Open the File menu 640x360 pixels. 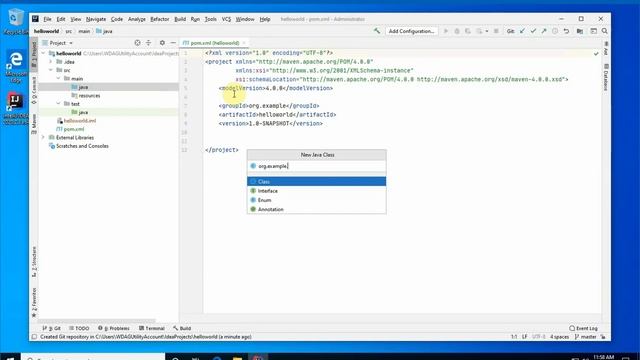[x=47, y=19]
